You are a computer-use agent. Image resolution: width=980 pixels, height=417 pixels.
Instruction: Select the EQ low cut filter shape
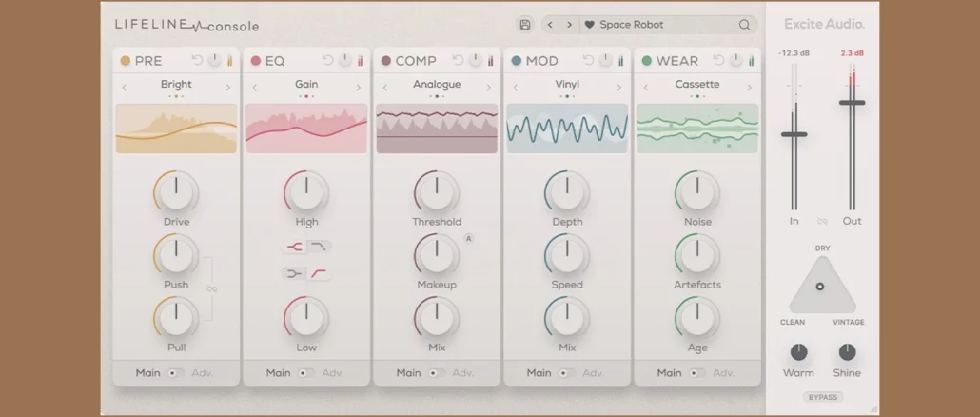[320, 274]
